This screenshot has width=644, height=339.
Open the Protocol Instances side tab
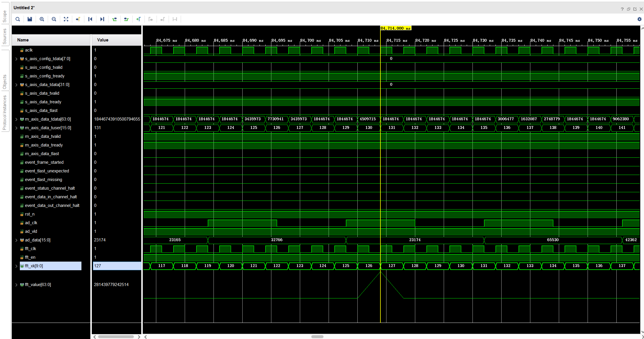(x=5, y=113)
